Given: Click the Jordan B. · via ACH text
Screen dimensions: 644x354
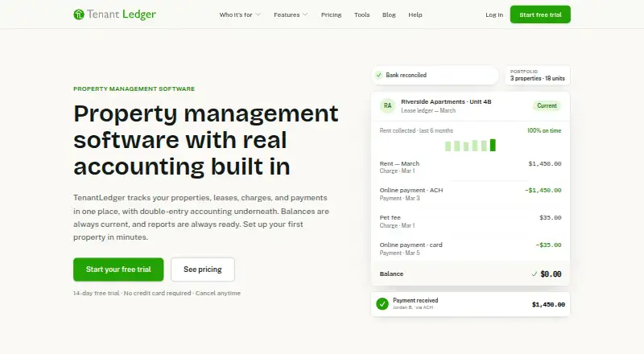Looking at the screenshot, I should click(413, 307).
